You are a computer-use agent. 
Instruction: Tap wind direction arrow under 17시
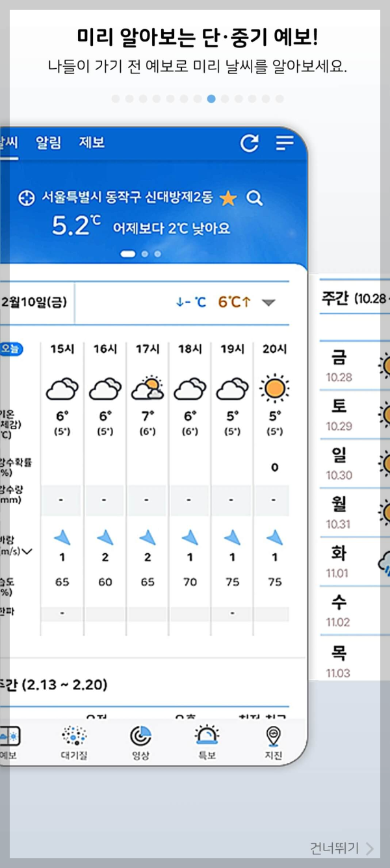(x=148, y=537)
